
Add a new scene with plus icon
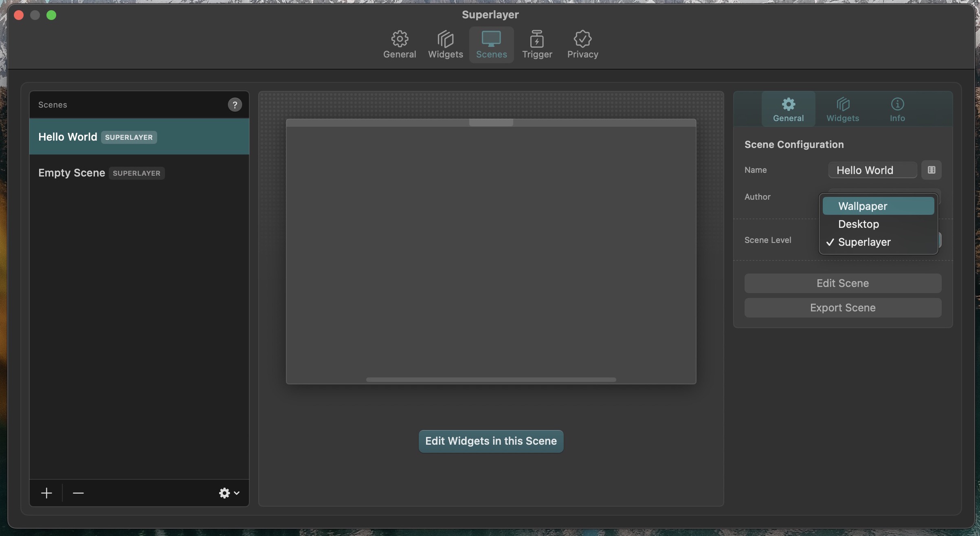pos(46,493)
